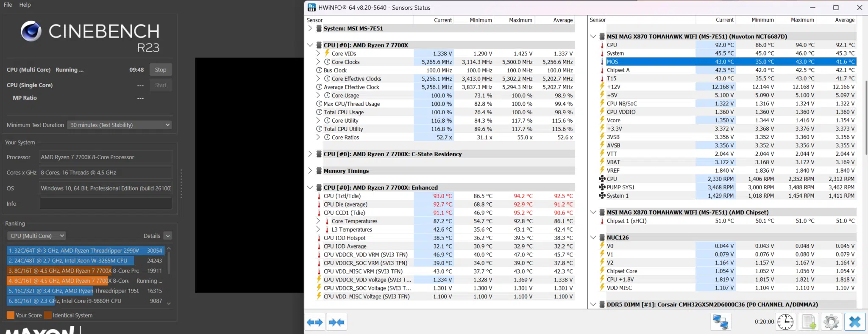Stop the running CPU Multi Core test

(161, 70)
